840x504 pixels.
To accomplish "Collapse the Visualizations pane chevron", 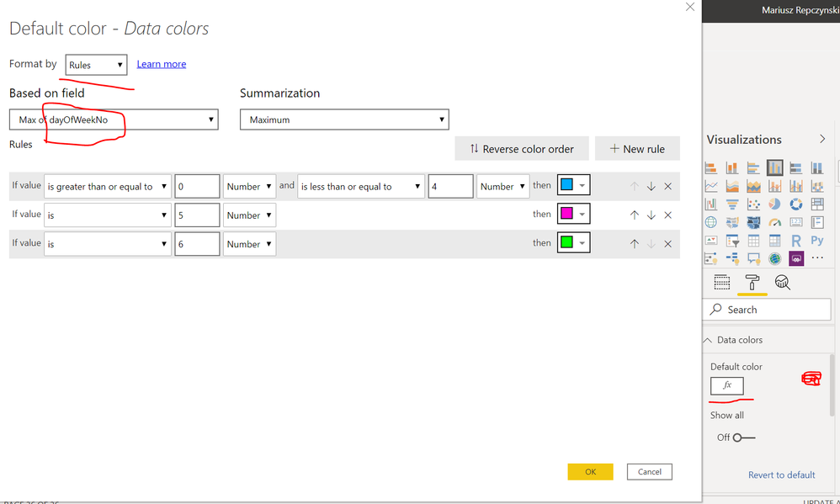I will pyautogui.click(x=822, y=140).
